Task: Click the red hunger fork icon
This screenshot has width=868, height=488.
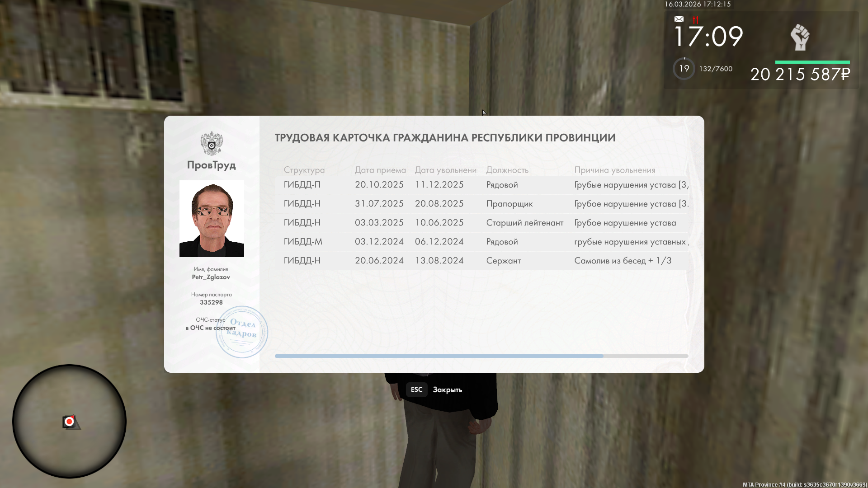Action: (x=695, y=19)
